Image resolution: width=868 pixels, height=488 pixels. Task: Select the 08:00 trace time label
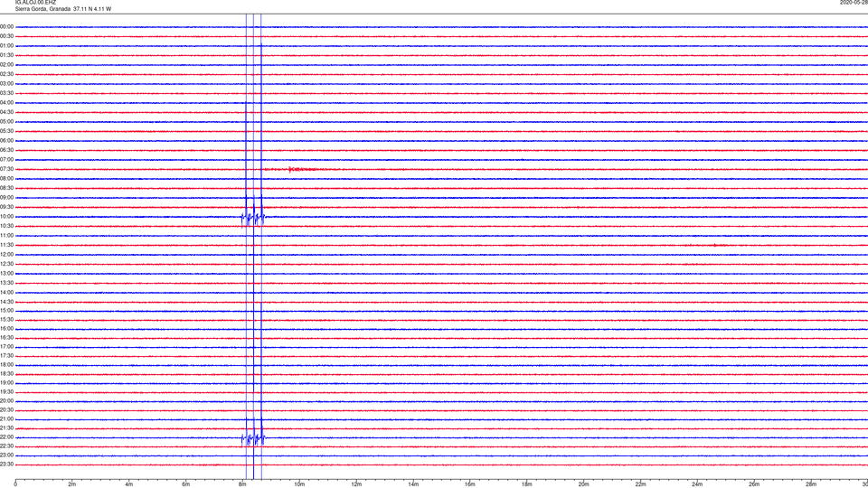pyautogui.click(x=6, y=179)
